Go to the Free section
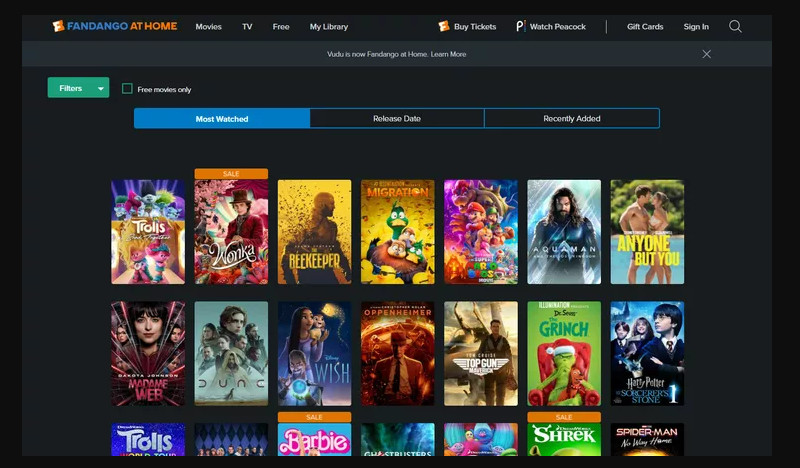 [x=281, y=27]
